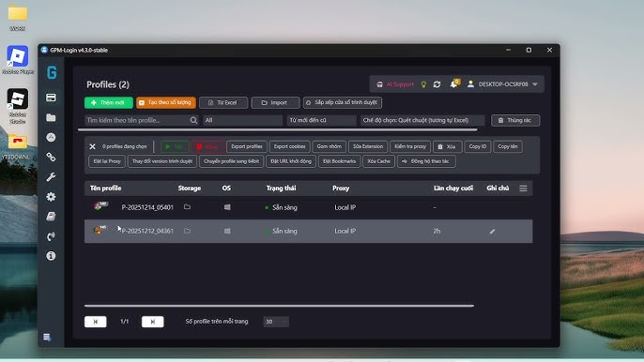Open the round dashboard icon in sidebar

click(x=51, y=138)
